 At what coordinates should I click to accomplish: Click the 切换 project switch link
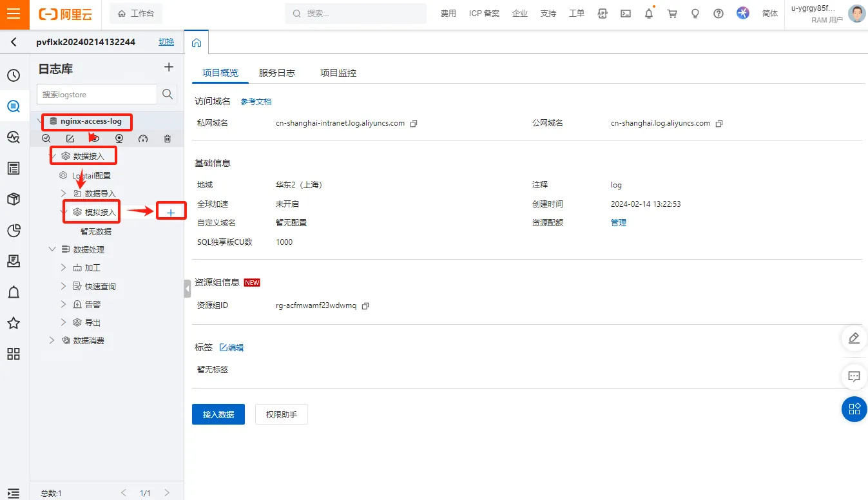(x=166, y=42)
